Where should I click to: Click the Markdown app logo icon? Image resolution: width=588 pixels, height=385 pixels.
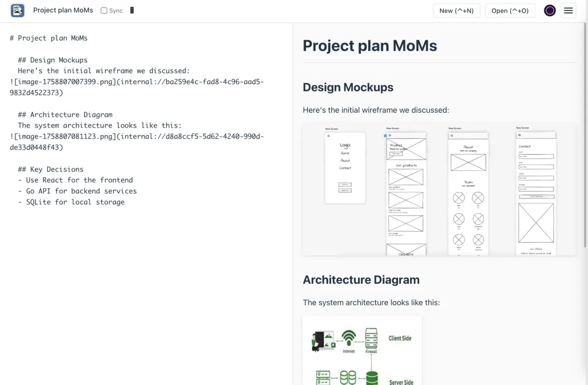coord(17,10)
